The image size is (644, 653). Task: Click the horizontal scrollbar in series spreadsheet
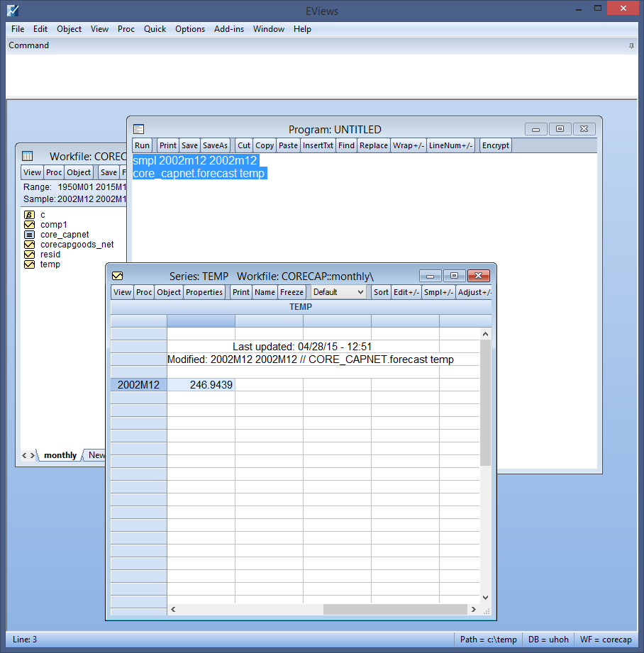395,609
